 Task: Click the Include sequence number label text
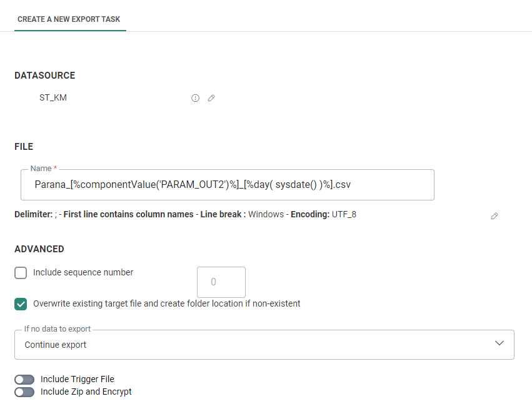click(x=83, y=272)
